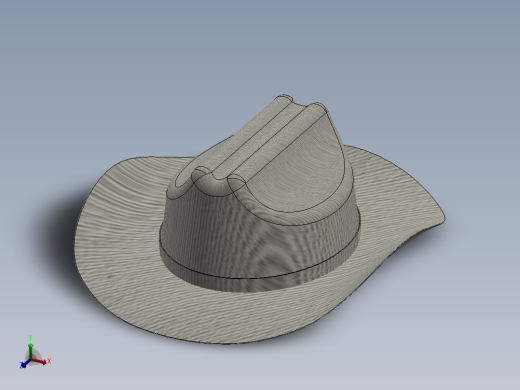Click the blue Z axis of the orientation triad
This screenshot has width=520, height=390.
pos(25,364)
